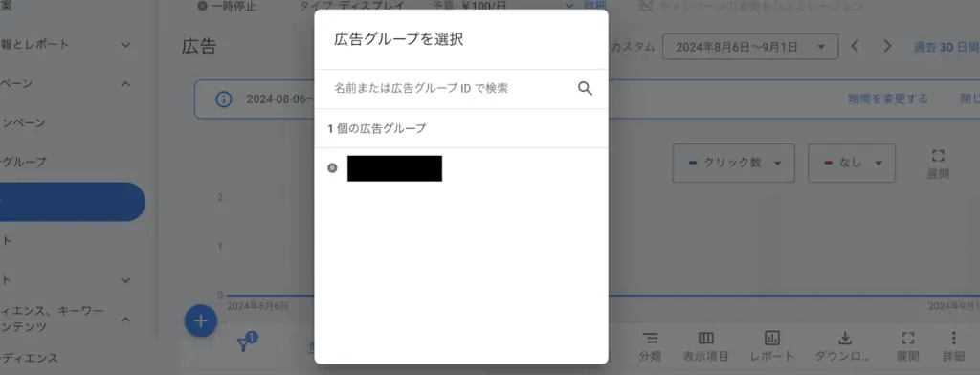This screenshot has height=375, width=980.
Task: Collapse the ィエンス、キーワー sidebar section
Action: (x=125, y=320)
